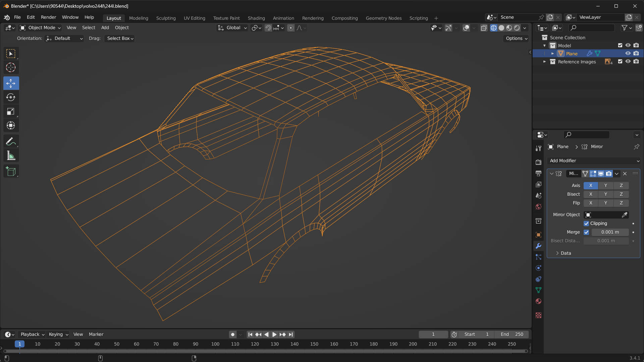The width and height of the screenshot is (644, 362).
Task: Choose the Add Cube tool
Action: point(11,172)
